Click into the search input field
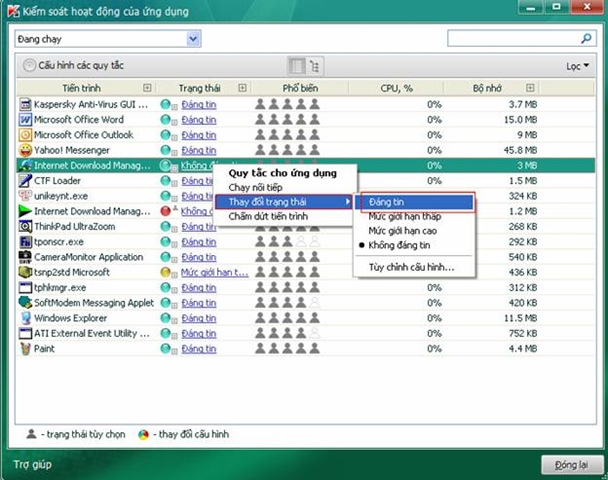608x480 pixels. 514,38
